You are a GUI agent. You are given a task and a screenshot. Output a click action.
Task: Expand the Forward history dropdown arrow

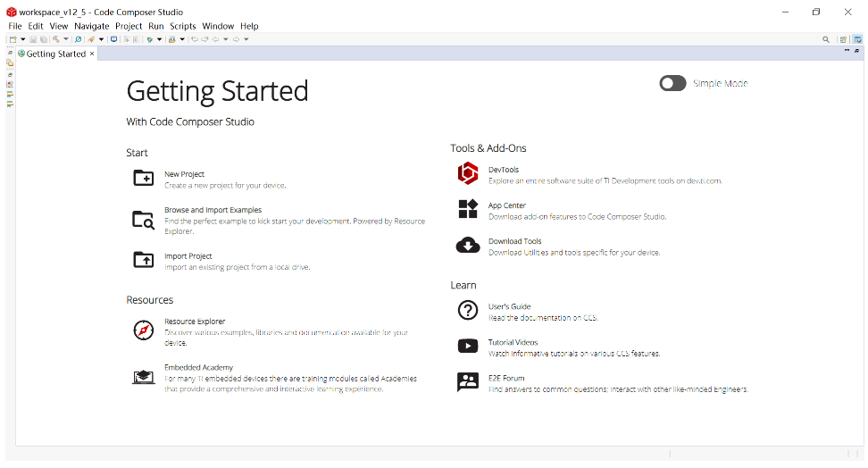click(x=246, y=39)
